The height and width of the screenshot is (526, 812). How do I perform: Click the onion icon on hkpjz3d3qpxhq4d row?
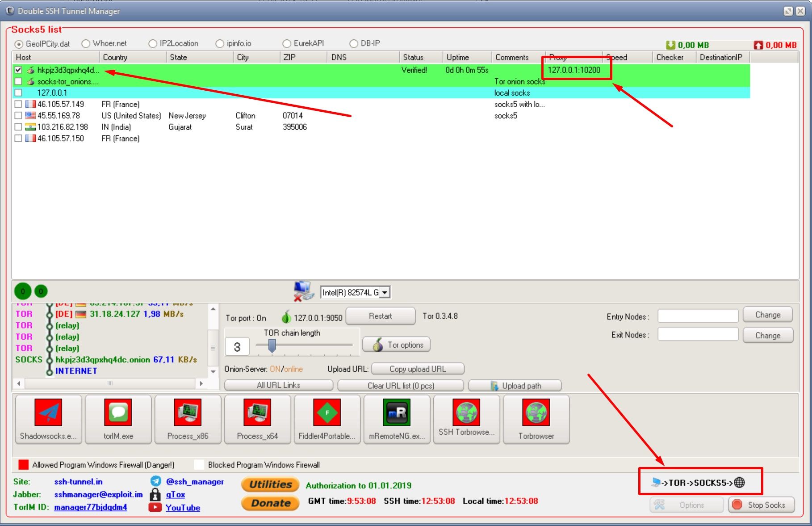[x=31, y=70]
